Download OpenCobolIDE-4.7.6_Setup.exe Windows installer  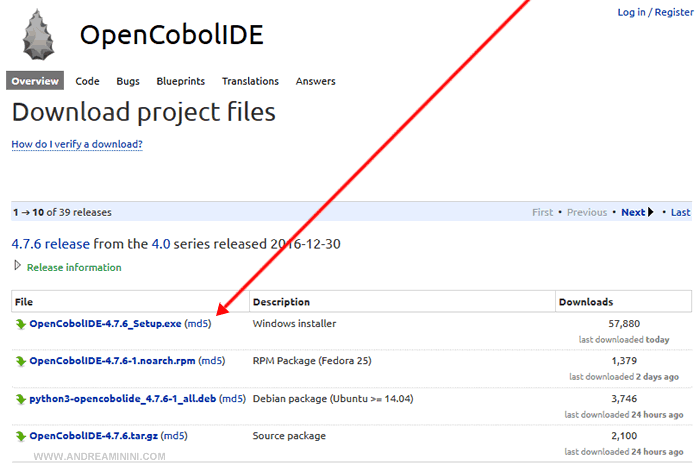[106, 324]
